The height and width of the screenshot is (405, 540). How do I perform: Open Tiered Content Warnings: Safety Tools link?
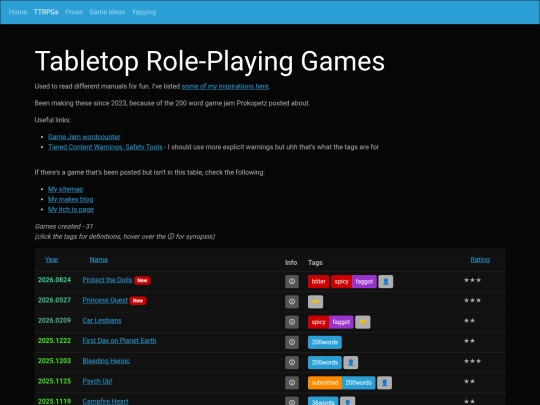pos(105,147)
